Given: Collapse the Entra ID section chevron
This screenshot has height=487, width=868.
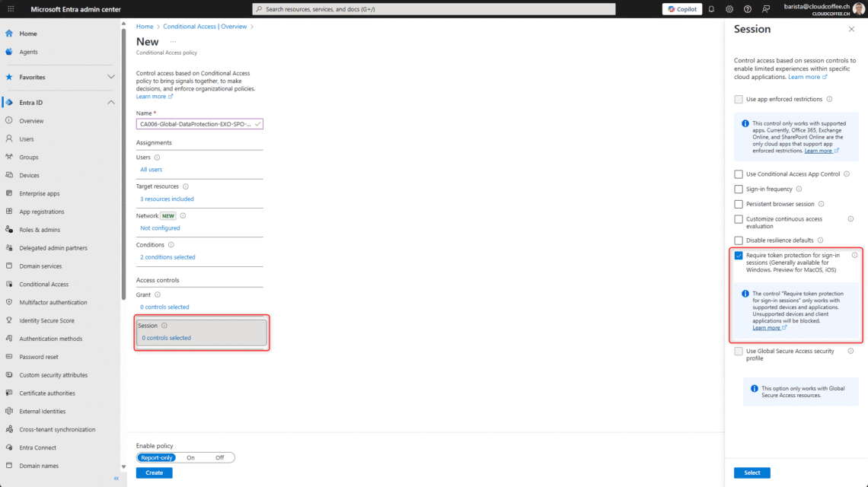Looking at the screenshot, I should coord(111,103).
